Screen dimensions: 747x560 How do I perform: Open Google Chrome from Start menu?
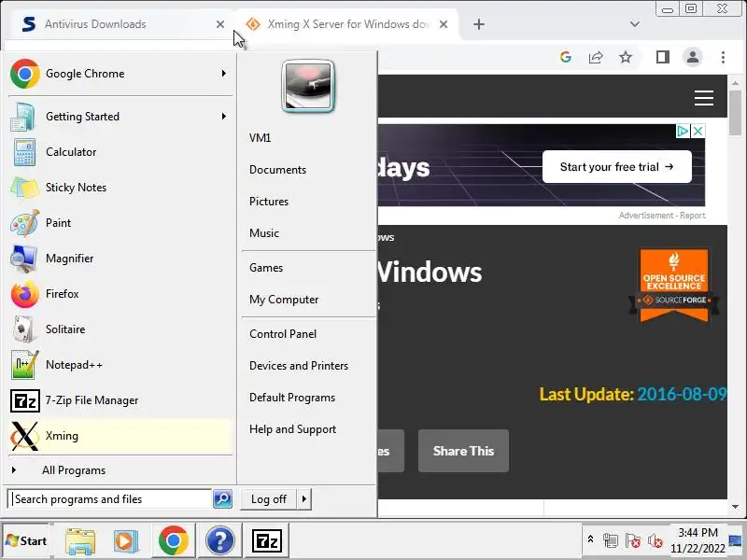click(x=120, y=74)
